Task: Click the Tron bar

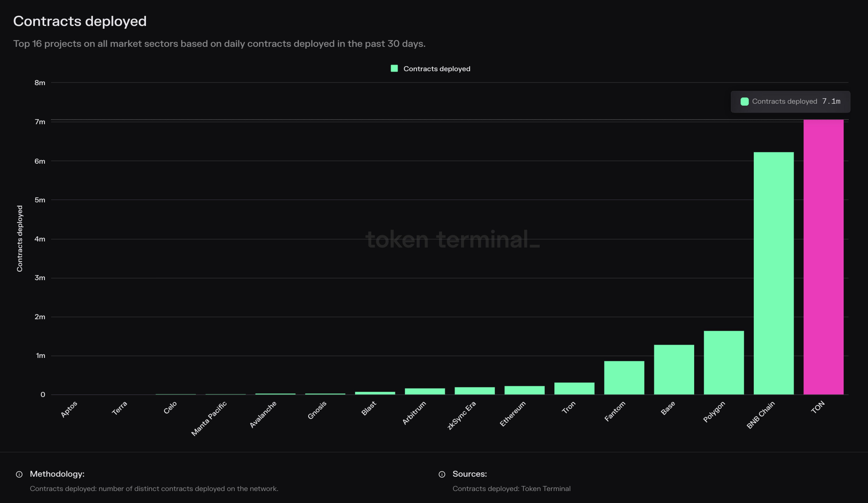Action: (x=574, y=388)
